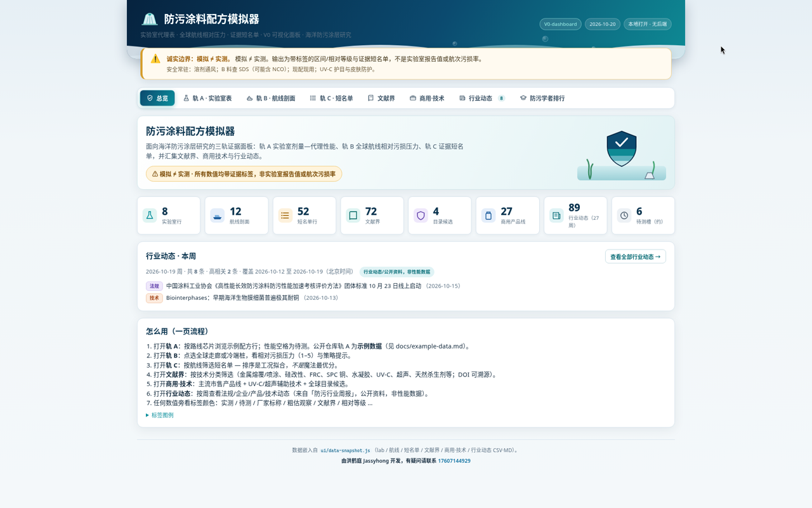Click the 行业动态/公开资料，非性能数据 label
The image size is (812, 508).
(396, 272)
